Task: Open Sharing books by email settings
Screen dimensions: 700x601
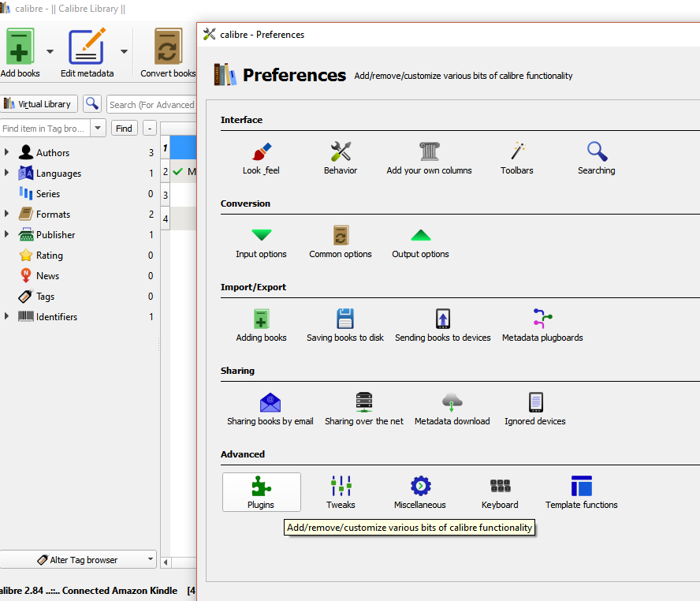Action: coord(270,408)
